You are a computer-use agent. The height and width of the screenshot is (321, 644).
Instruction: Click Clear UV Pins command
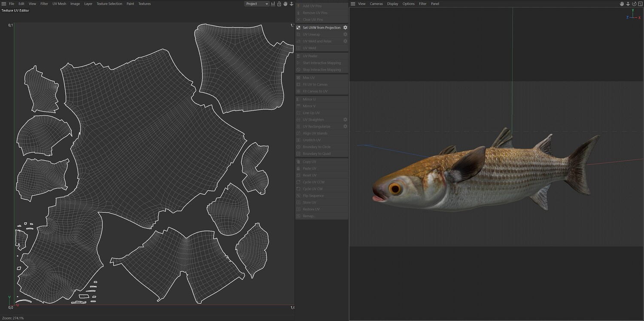pos(322,20)
